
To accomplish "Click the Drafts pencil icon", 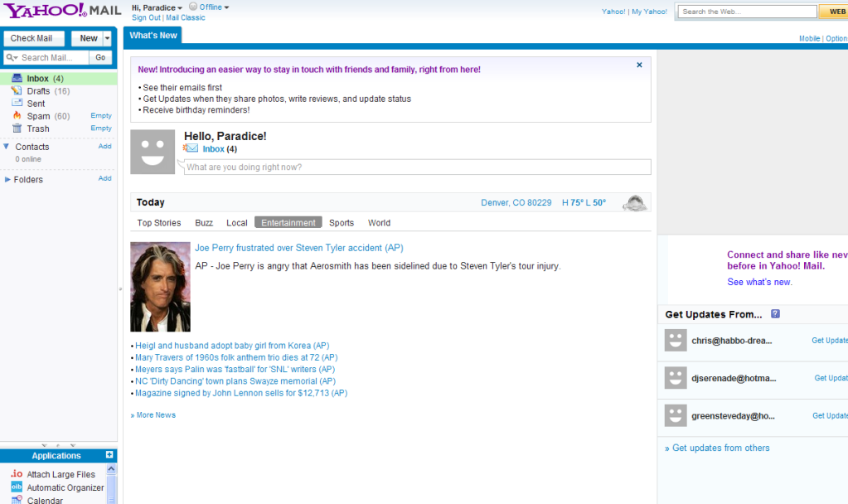I will [x=17, y=91].
